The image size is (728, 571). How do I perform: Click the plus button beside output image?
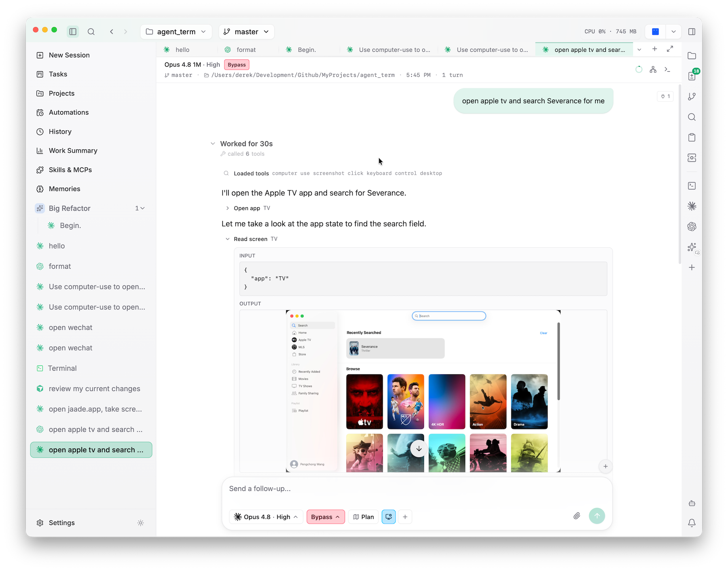point(605,466)
